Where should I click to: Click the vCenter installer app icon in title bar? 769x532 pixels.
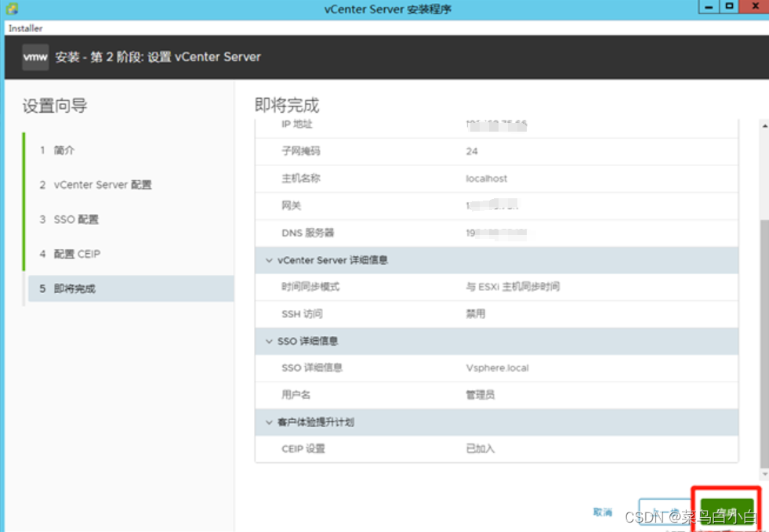(x=12, y=9)
